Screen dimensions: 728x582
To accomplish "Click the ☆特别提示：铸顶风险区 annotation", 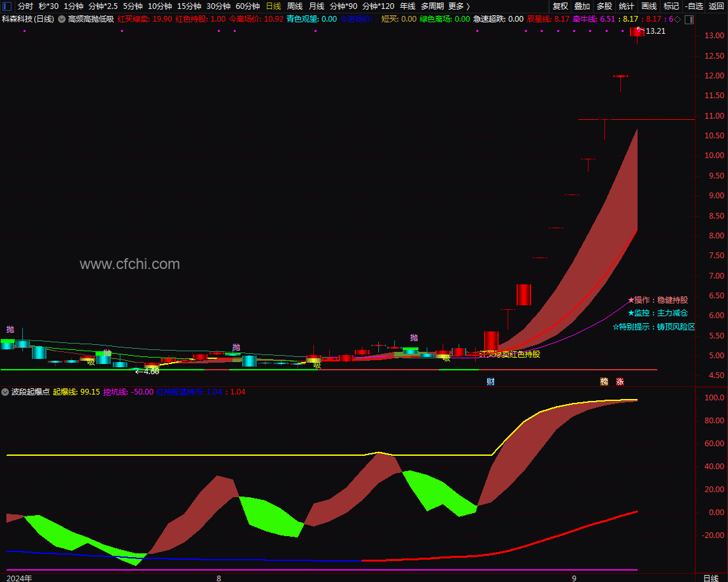I will [653, 327].
